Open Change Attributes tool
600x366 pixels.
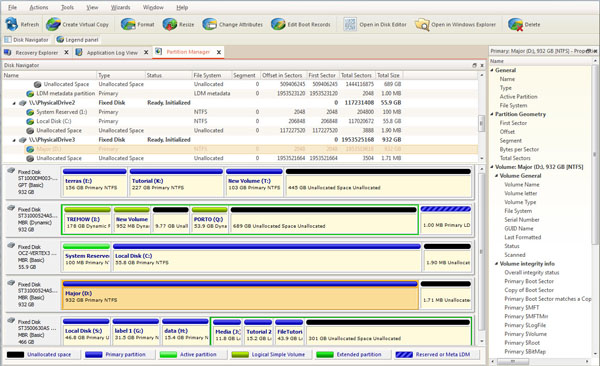(x=210, y=24)
